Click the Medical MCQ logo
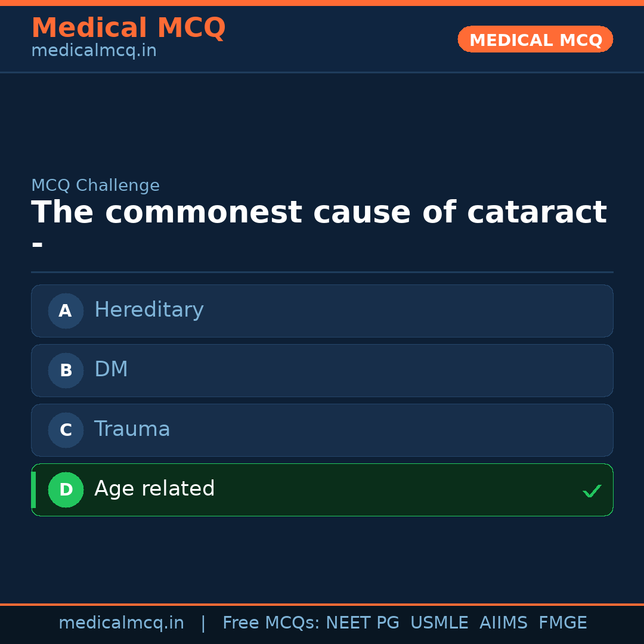Viewport: 644px width, 644px height. point(128,28)
